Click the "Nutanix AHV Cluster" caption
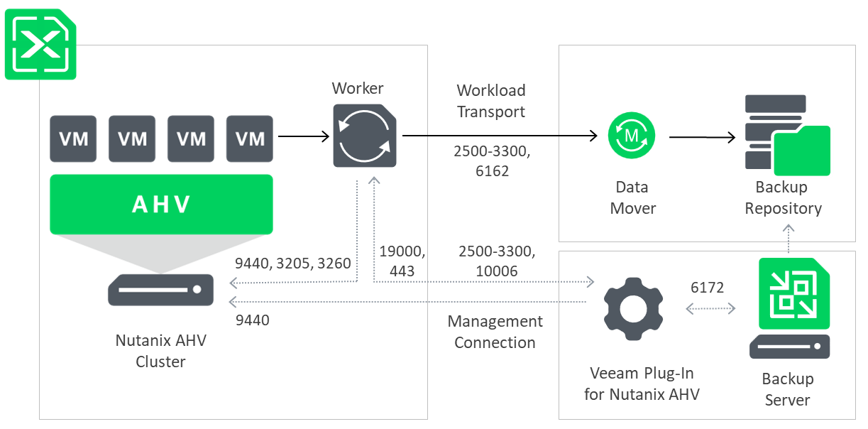This screenshot has height=429, width=868. point(161,351)
